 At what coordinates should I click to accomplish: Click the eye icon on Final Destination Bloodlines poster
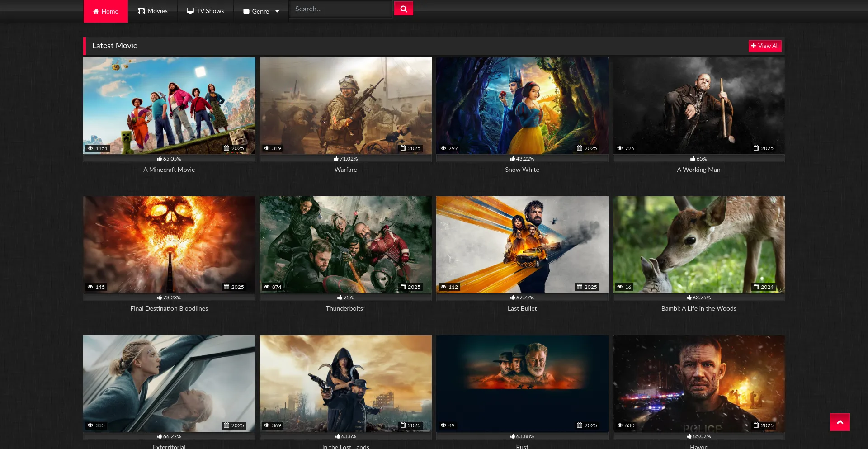click(x=90, y=287)
